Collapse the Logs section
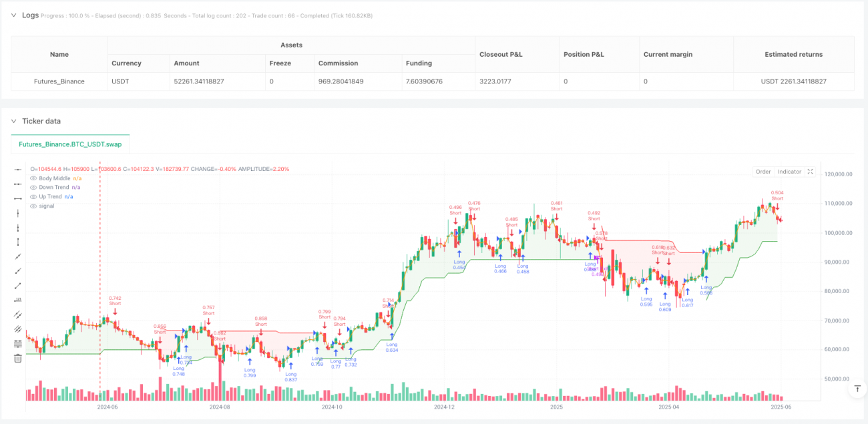Image resolution: width=868 pixels, height=424 pixels. pos(13,15)
